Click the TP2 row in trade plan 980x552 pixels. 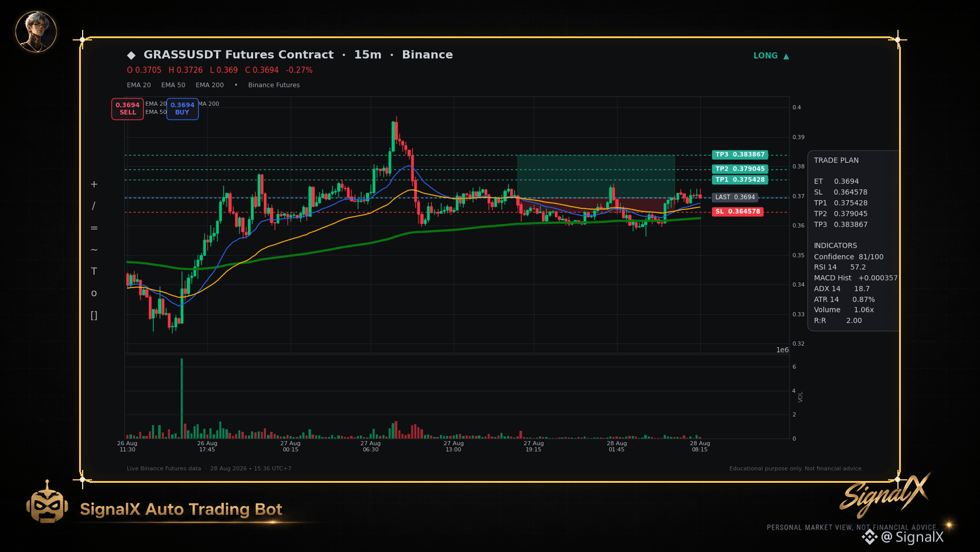(841, 214)
